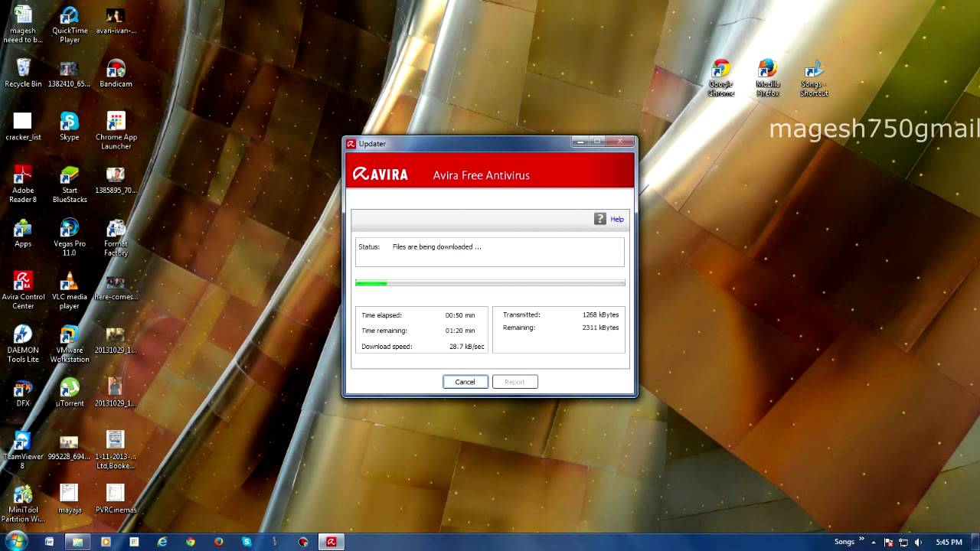Click the '28.7 kB/sec' download speed value

point(467,347)
